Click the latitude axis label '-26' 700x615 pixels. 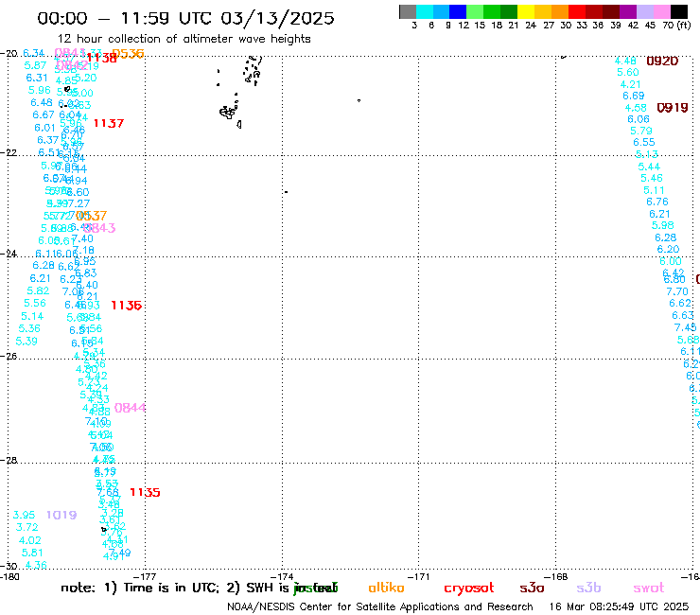click(x=8, y=356)
